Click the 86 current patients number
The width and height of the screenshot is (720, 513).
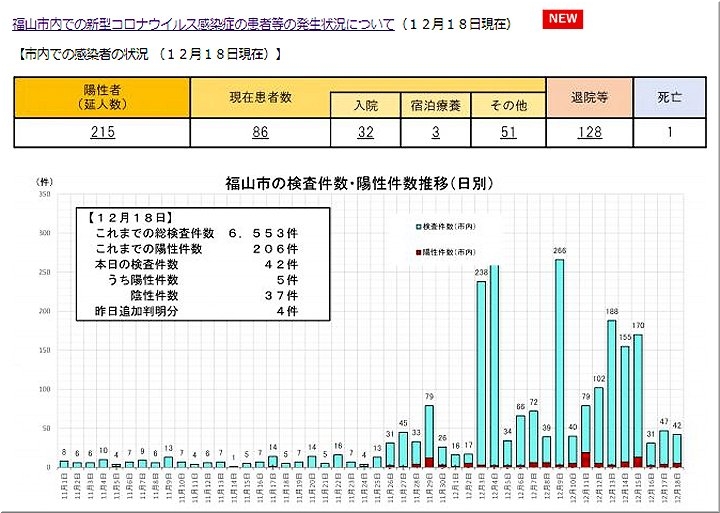[260, 131]
